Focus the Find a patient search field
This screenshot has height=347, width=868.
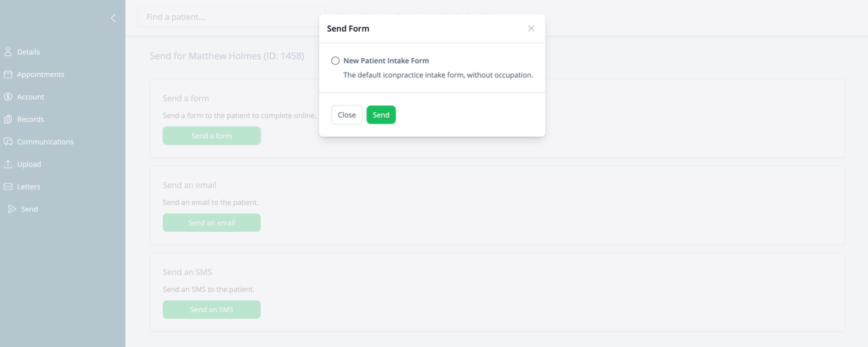pyautogui.click(x=229, y=17)
